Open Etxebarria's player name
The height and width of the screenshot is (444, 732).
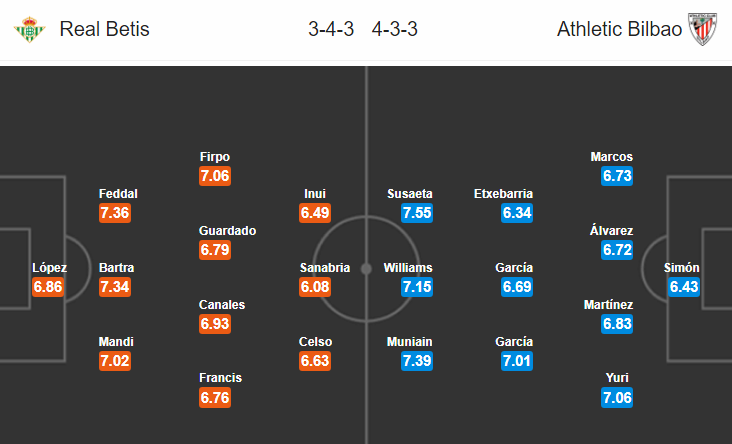(503, 194)
